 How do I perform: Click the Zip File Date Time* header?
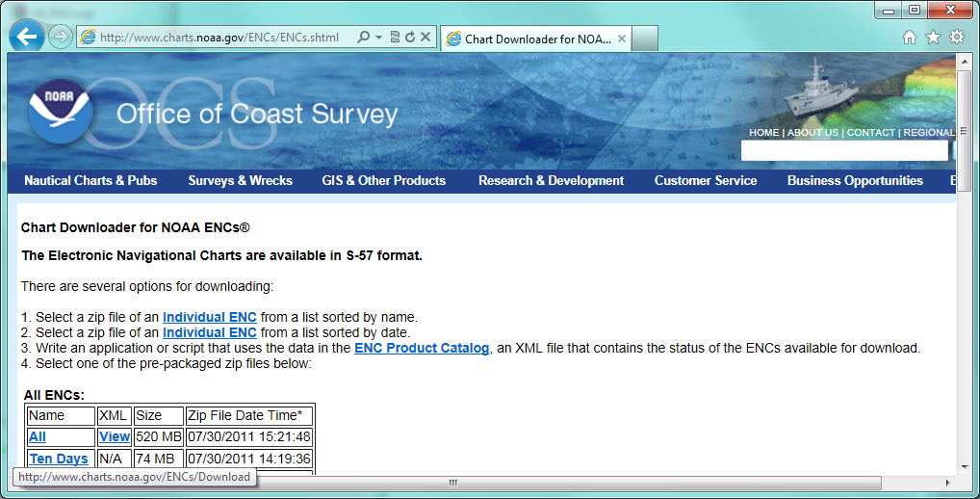pos(249,416)
